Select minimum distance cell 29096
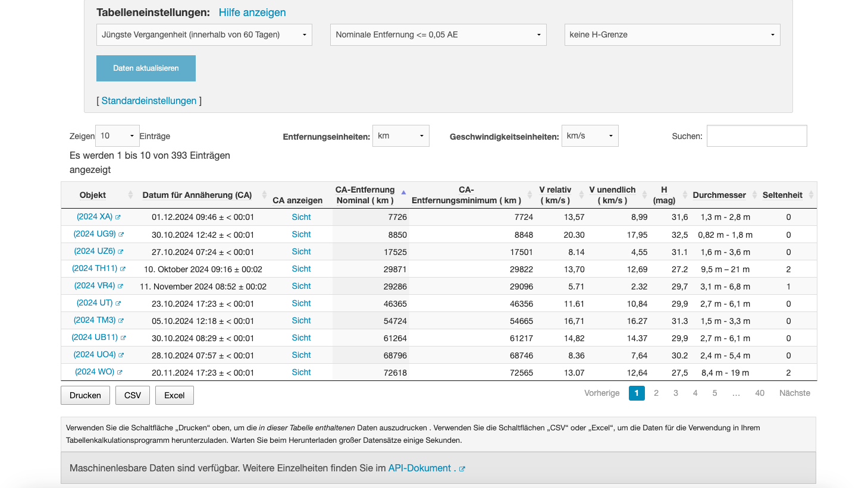This screenshot has height=488, width=868. coord(472,286)
